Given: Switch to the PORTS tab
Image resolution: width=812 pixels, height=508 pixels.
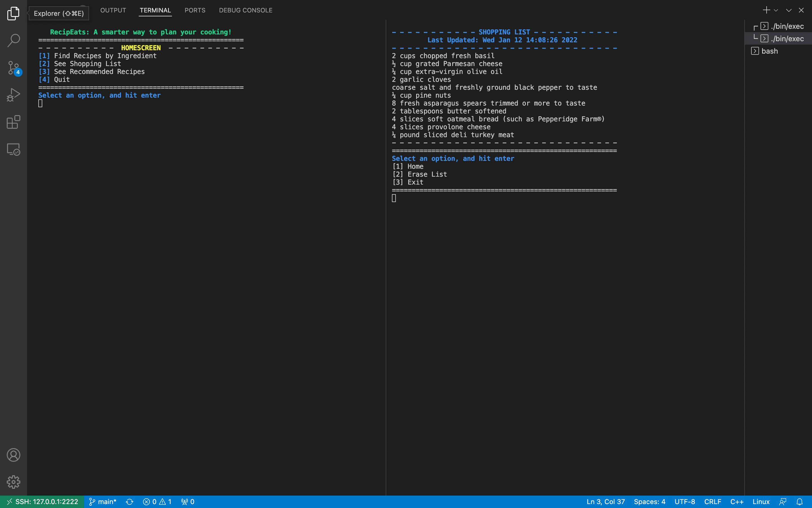Looking at the screenshot, I should coord(195,10).
